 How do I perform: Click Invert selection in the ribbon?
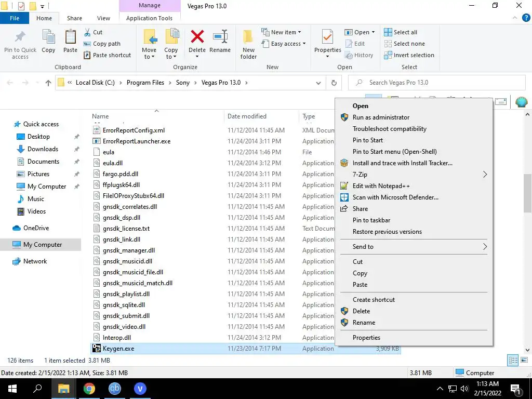tap(409, 55)
